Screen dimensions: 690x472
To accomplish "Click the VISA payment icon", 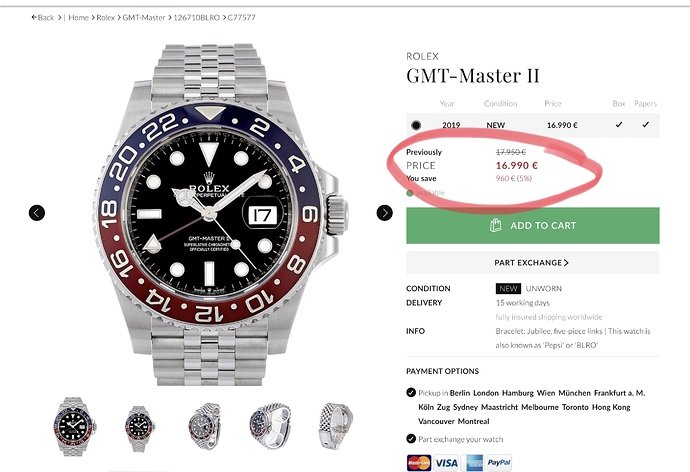I will pos(446,462).
